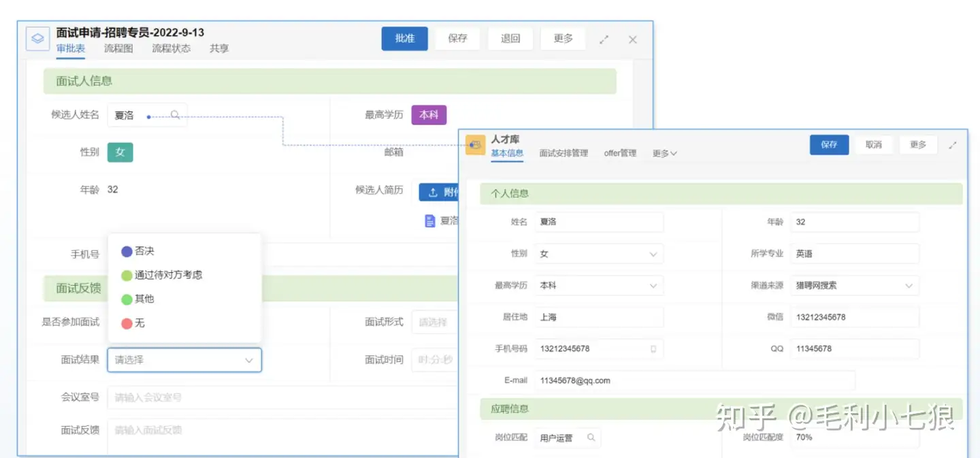
Task: Click the 年龄 field showing 32
Action: [x=855, y=222]
